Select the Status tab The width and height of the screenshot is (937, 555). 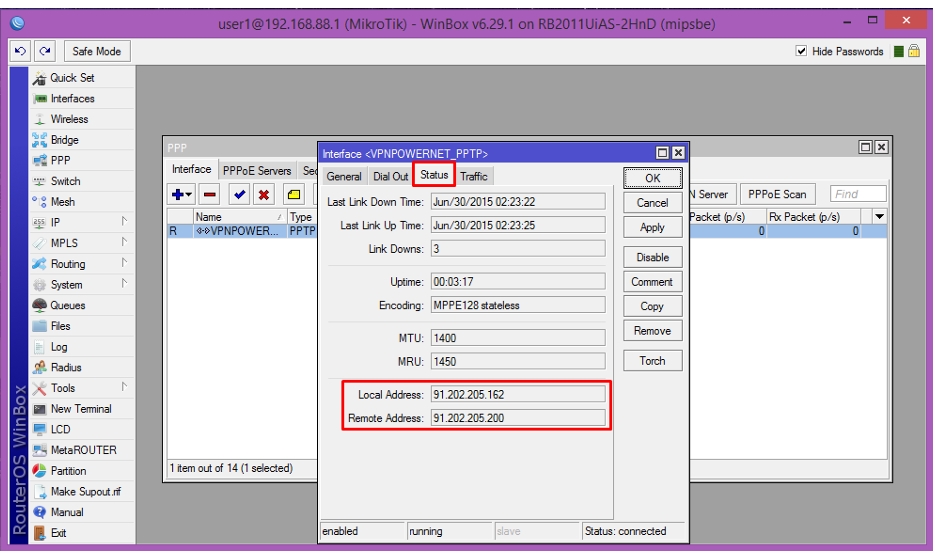tap(434, 174)
